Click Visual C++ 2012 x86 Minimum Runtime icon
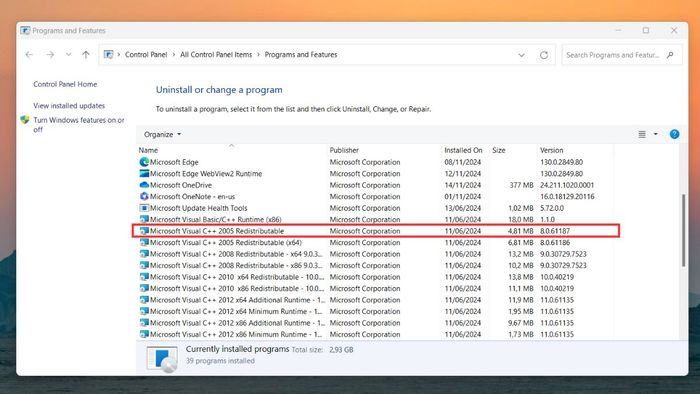700x394 pixels. pyautogui.click(x=144, y=334)
